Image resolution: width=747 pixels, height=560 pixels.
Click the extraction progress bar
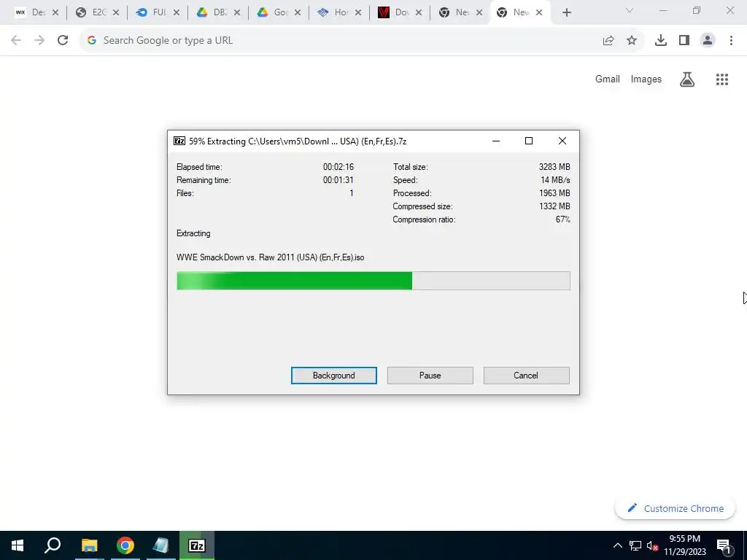(373, 281)
